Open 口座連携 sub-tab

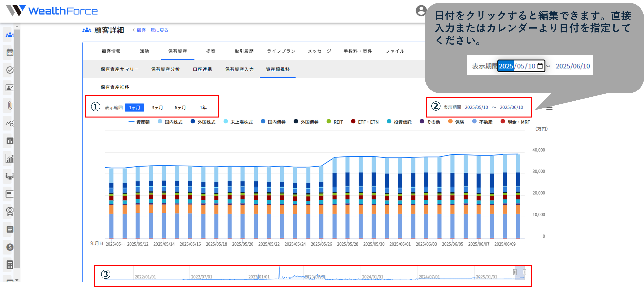pos(202,69)
